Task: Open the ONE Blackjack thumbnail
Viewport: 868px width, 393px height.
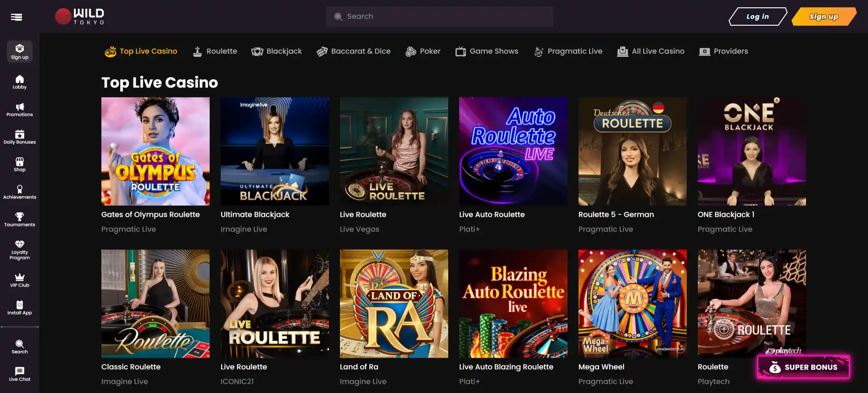Action: pos(752,151)
